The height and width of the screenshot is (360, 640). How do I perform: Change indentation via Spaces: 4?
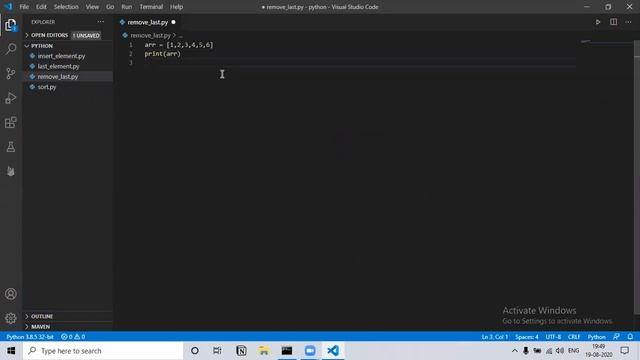[527, 337]
